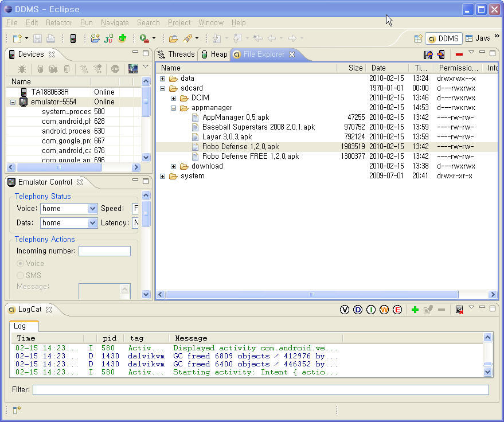This screenshot has width=504, height=422.
Task: Click the Incoming number input field
Action: coord(104,251)
